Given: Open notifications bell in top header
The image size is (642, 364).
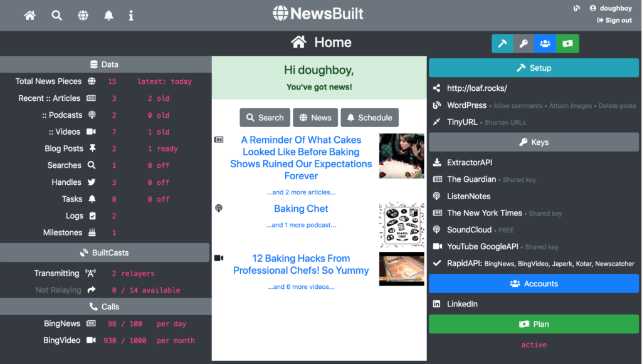Looking at the screenshot, I should coord(108,16).
